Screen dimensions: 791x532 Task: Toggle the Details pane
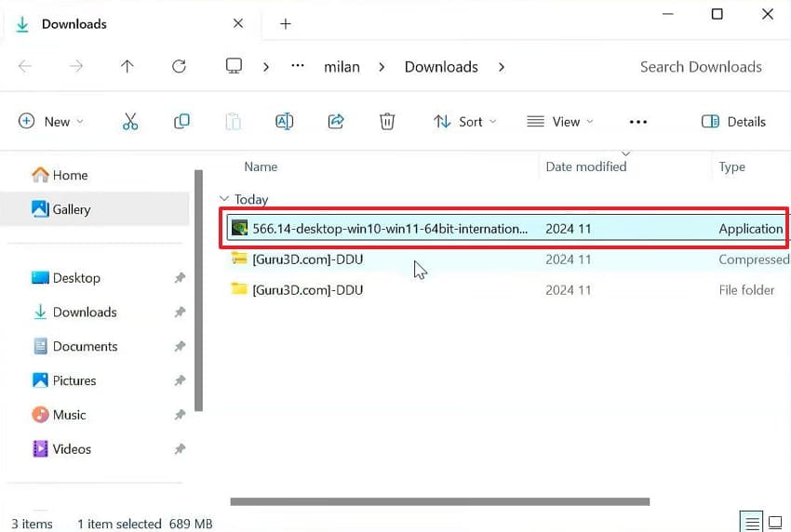point(733,122)
